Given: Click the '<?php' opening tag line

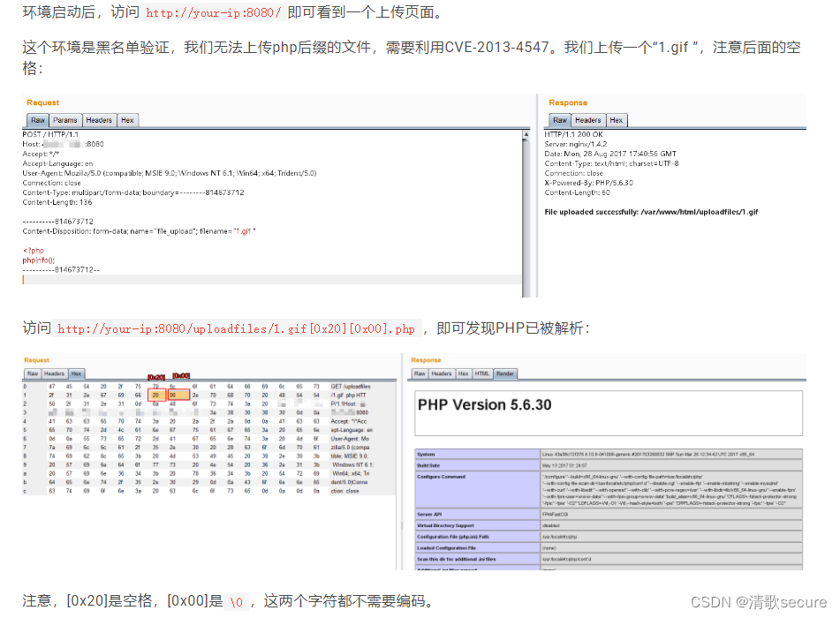Looking at the screenshot, I should coord(34,251).
